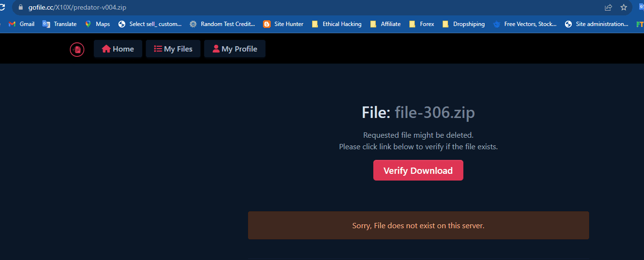Open the Affiliate bookmark folder
This screenshot has height=260, width=644.
385,24
